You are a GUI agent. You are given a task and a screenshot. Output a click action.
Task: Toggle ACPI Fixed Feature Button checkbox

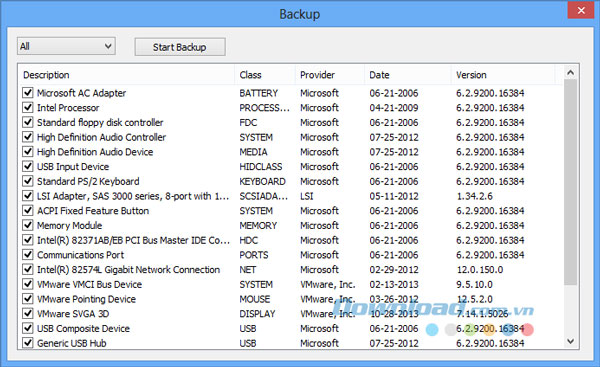tap(28, 210)
